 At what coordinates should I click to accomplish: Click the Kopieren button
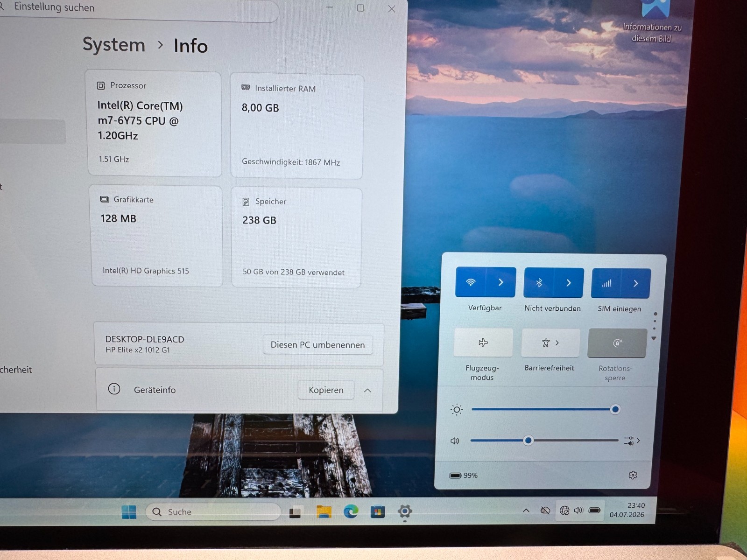click(x=326, y=390)
